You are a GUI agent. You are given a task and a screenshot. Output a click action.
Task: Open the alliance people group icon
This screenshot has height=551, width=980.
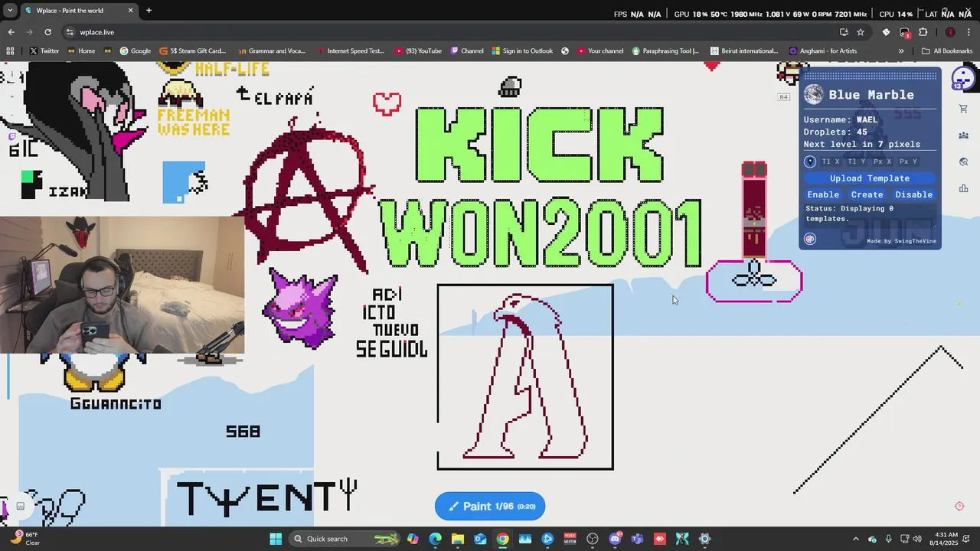point(963,135)
